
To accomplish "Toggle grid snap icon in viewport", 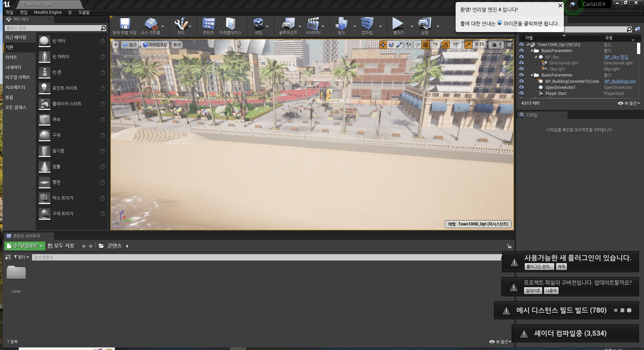I will (x=425, y=45).
